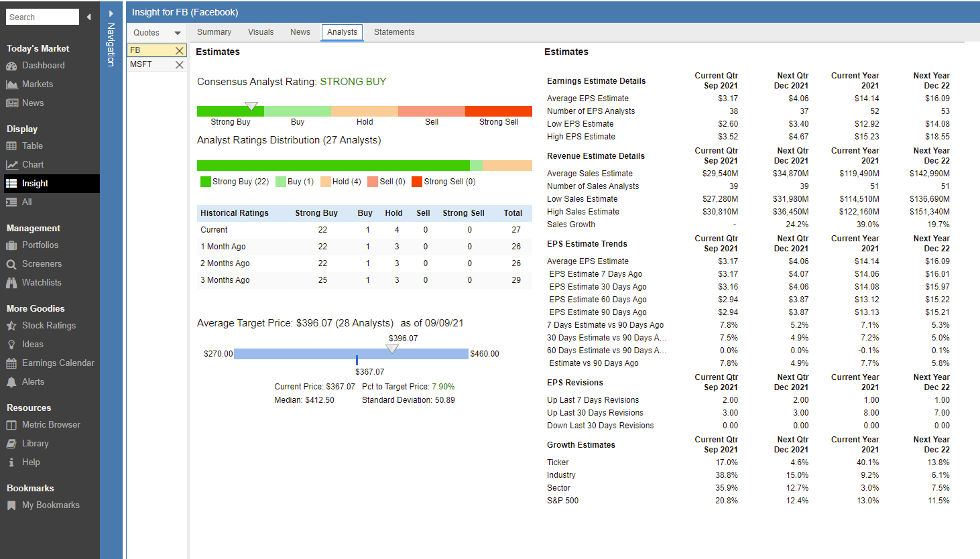Select the FB ticker row

156,50
